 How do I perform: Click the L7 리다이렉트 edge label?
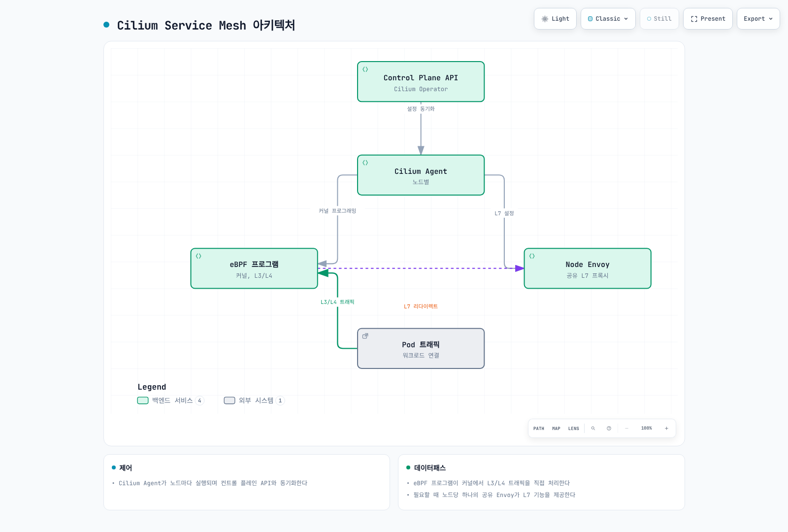pyautogui.click(x=421, y=306)
